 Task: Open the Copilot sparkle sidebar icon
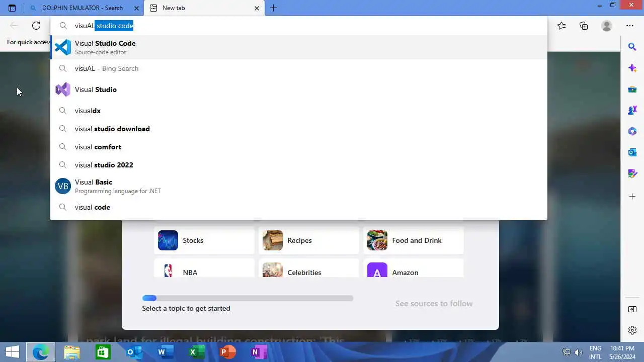(632, 68)
